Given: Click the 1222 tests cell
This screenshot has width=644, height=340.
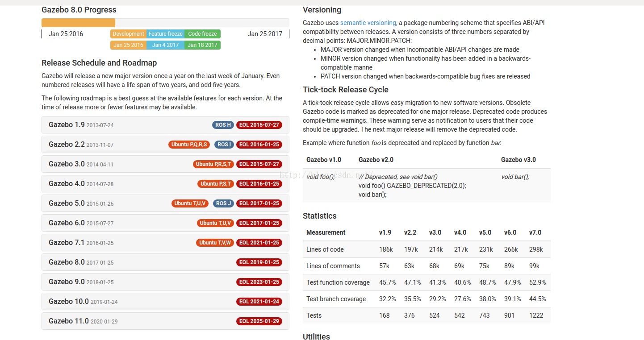Looking at the screenshot, I should coord(536,315).
